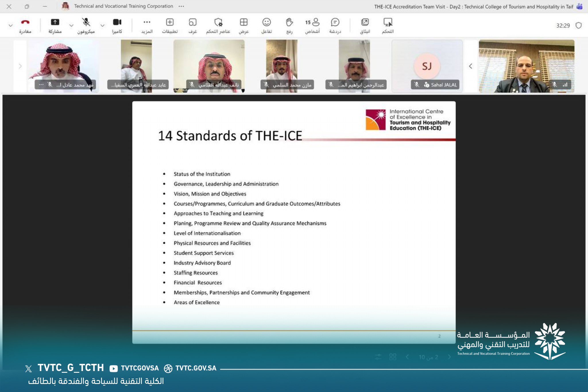The width and height of the screenshot is (588, 392).
Task: Expand the Leave button dropdown arrow
Action: (x=11, y=26)
